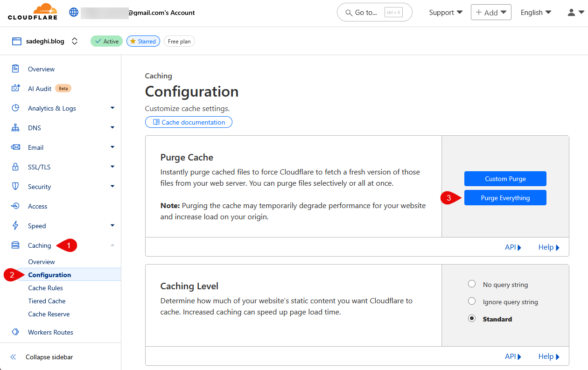Open the Add dropdown button
Viewport: 588px width, 370px height.
click(491, 13)
